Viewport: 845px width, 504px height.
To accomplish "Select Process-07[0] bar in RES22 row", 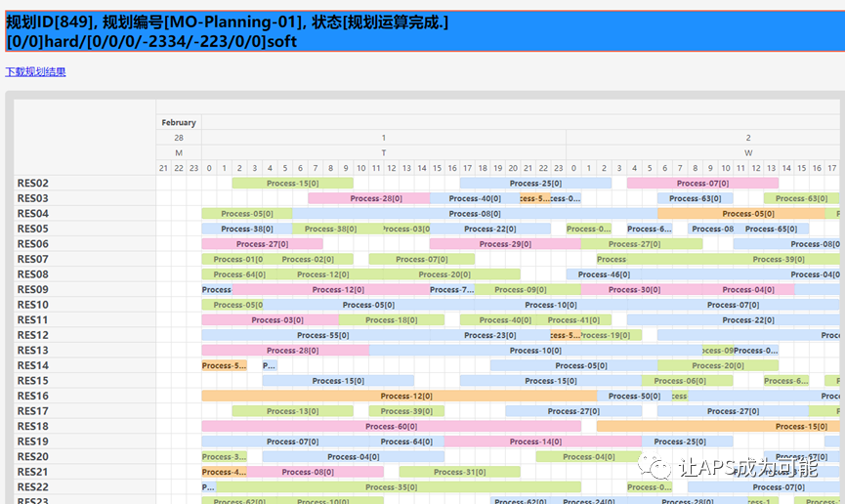I will pyautogui.click(x=764, y=486).
